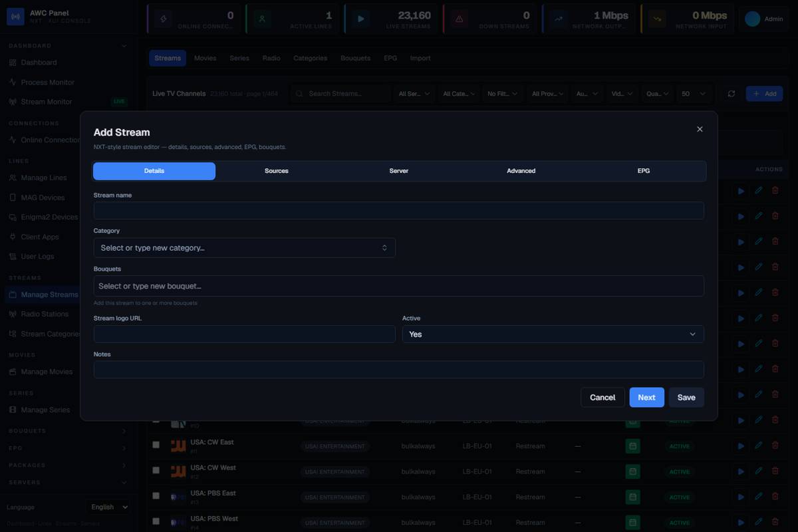The height and width of the screenshot is (532, 798).
Task: Open the All Servers filter dropdown
Action: coord(414,94)
